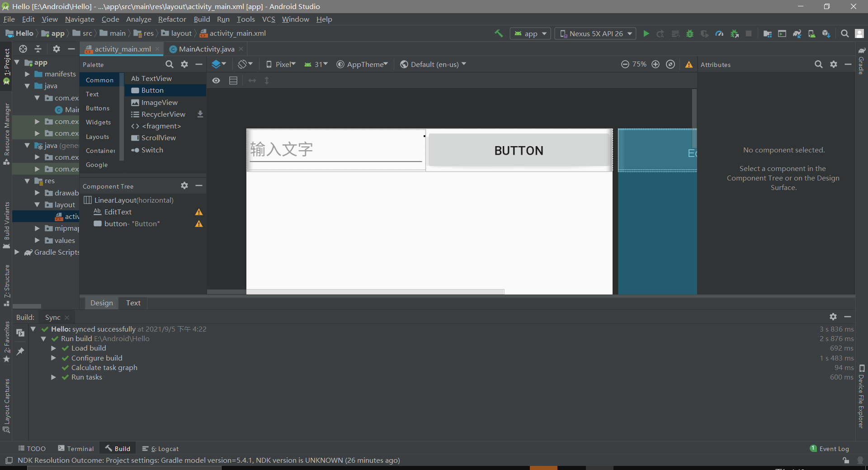Open the Nexus 5X API 26 device dropdown

pyautogui.click(x=595, y=33)
